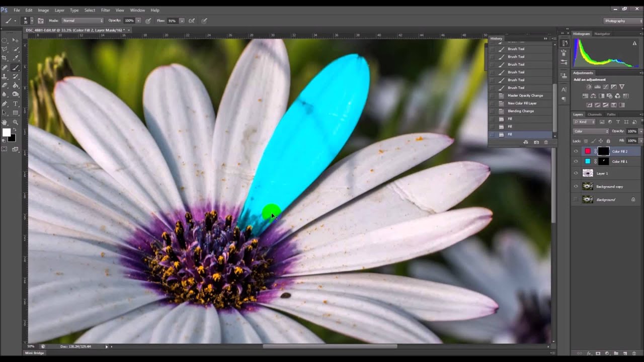Click the History panel camera snapshot icon
Screen dimensions: 644x362
coord(536,142)
